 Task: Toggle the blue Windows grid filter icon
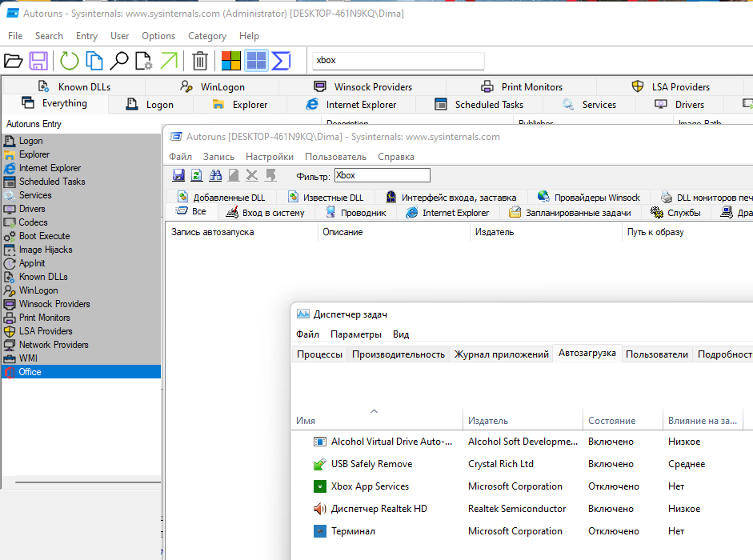pos(256,61)
